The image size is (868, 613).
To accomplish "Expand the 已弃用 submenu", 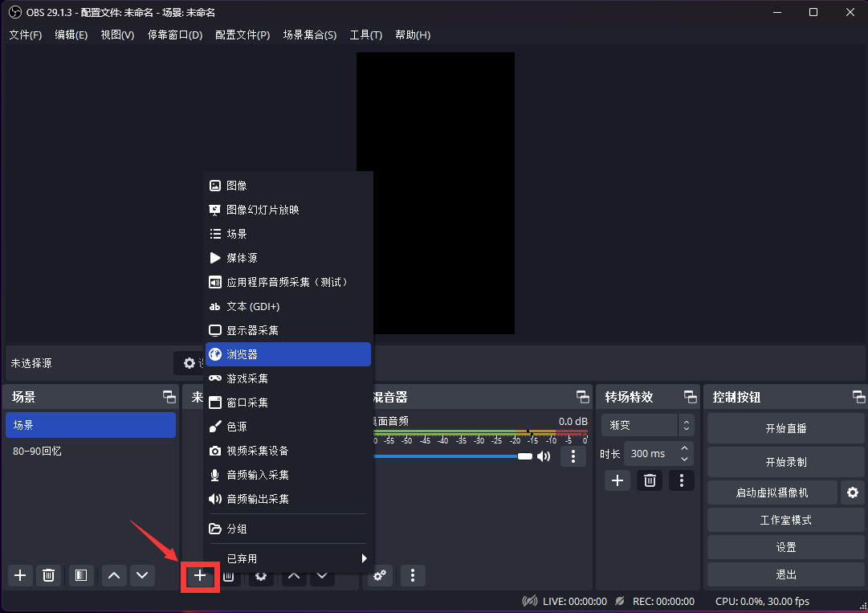I will tap(288, 558).
